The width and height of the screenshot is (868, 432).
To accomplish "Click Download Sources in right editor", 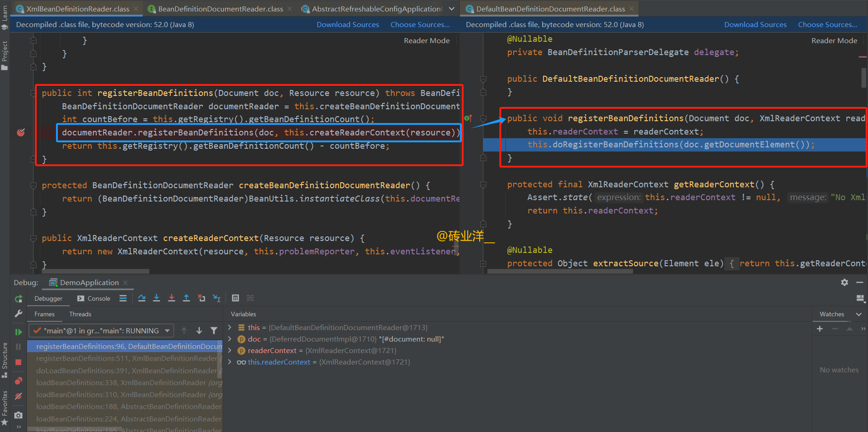I will [x=756, y=25].
